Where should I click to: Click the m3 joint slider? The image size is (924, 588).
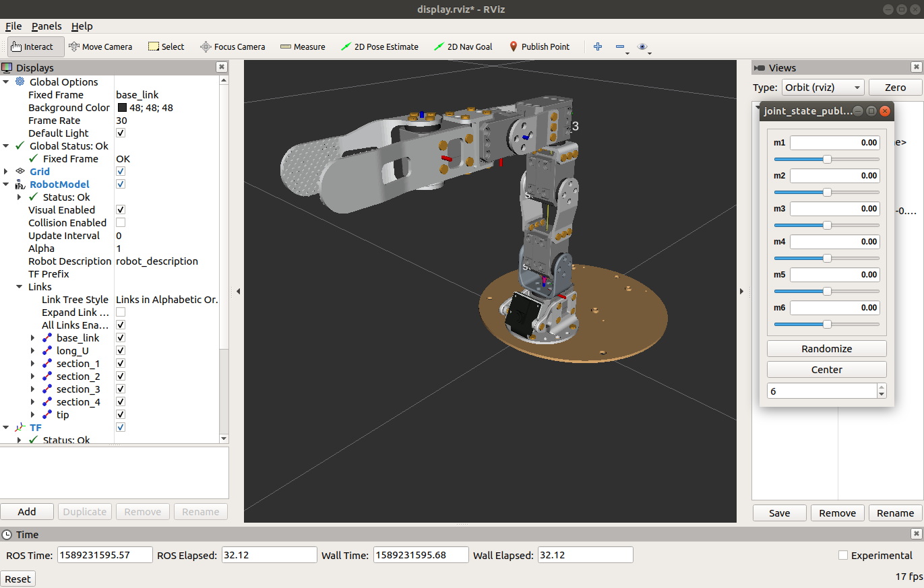point(827,226)
